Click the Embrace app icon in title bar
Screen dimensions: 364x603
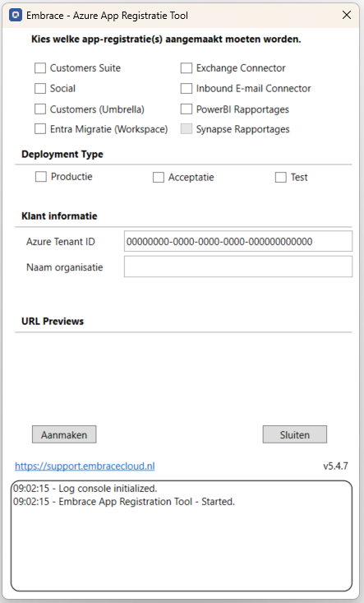point(16,15)
